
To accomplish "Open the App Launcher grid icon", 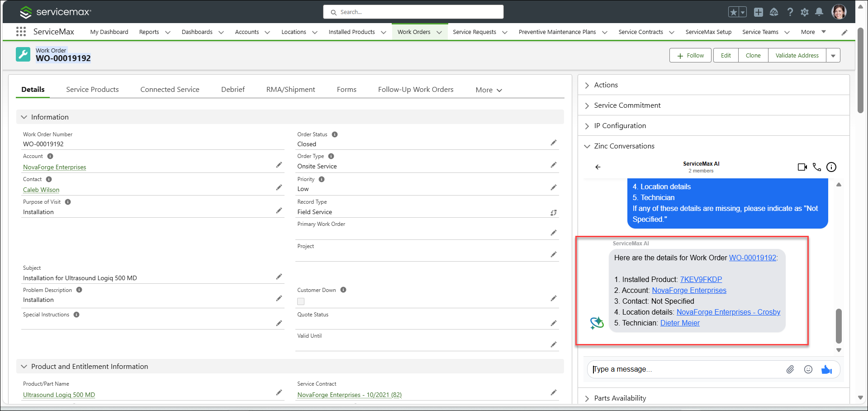I will coord(21,32).
